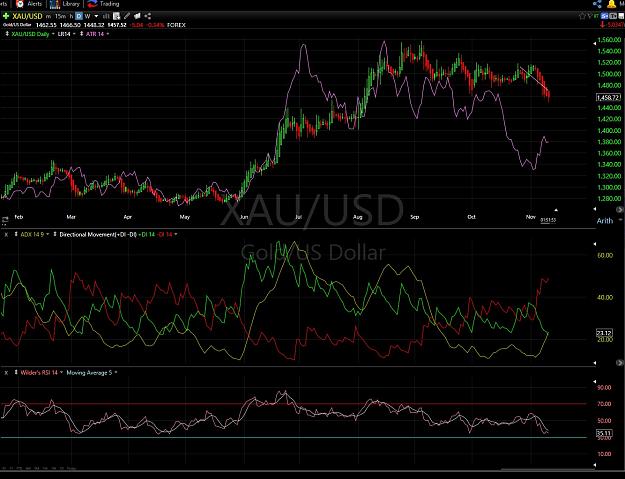The image size is (625, 479).
Task: Click the handle before ADX 14 9
Action: [16, 234]
